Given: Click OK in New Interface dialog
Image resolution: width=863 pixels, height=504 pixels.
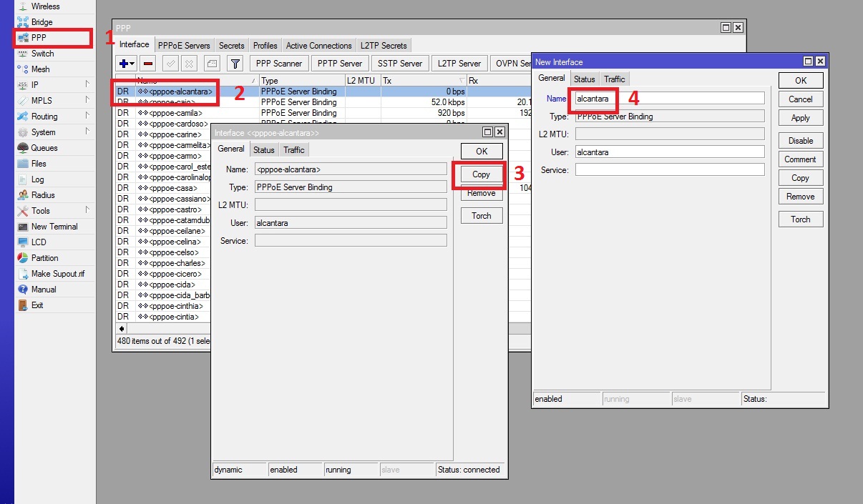Looking at the screenshot, I should click(801, 81).
